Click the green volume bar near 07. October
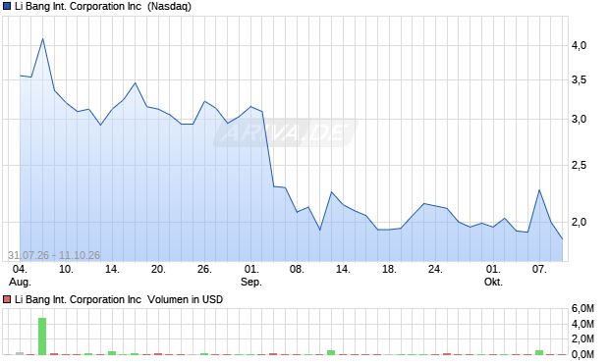The width and height of the screenshot is (609, 364). pos(539,352)
